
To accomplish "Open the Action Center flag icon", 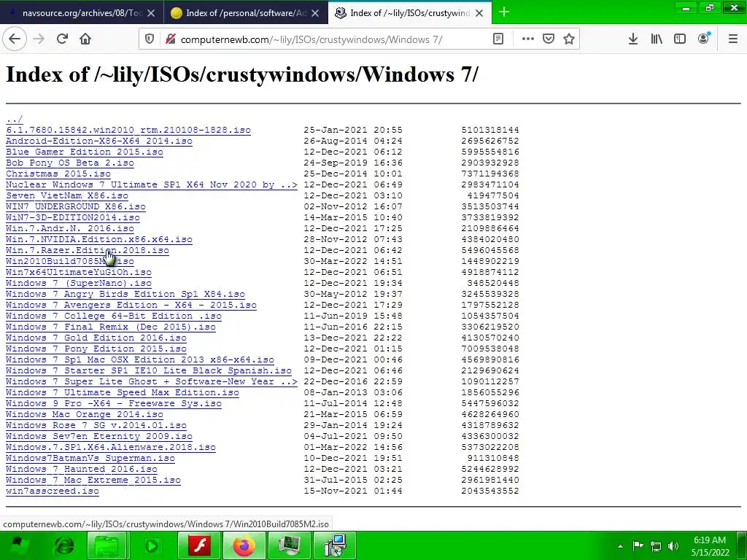I will (x=638, y=546).
